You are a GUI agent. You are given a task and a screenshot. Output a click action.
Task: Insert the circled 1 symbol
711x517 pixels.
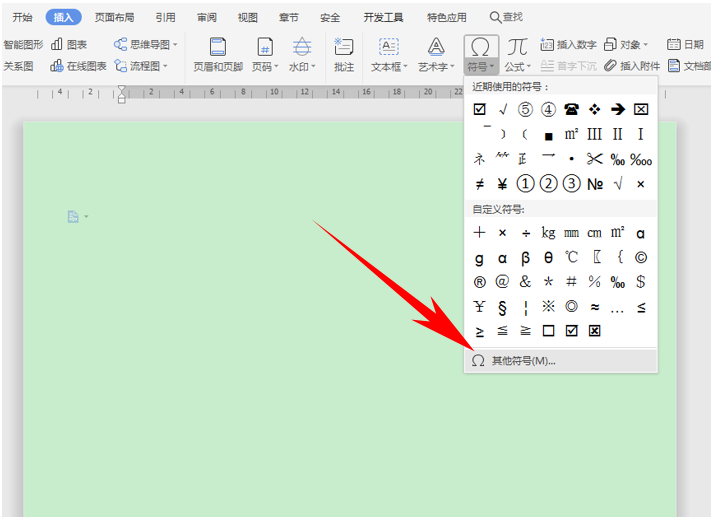coord(525,184)
